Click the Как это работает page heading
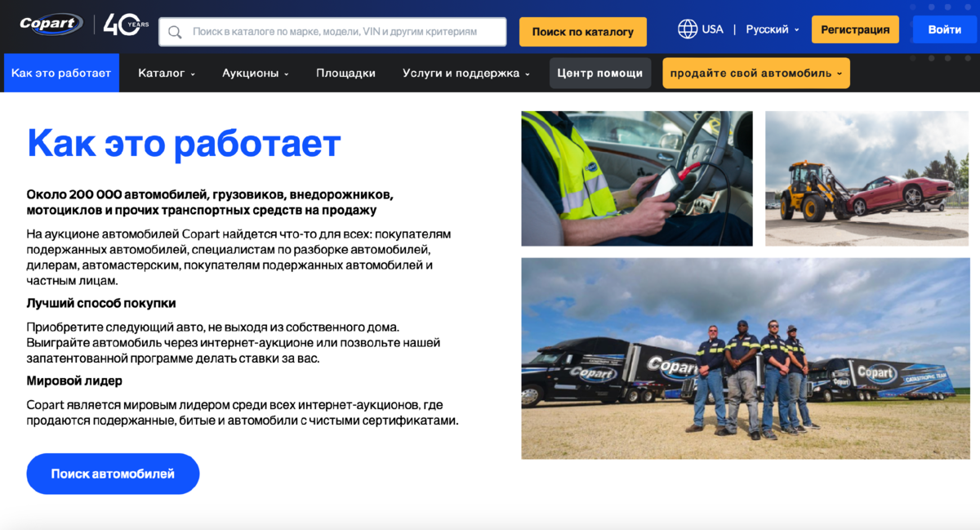 (184, 144)
